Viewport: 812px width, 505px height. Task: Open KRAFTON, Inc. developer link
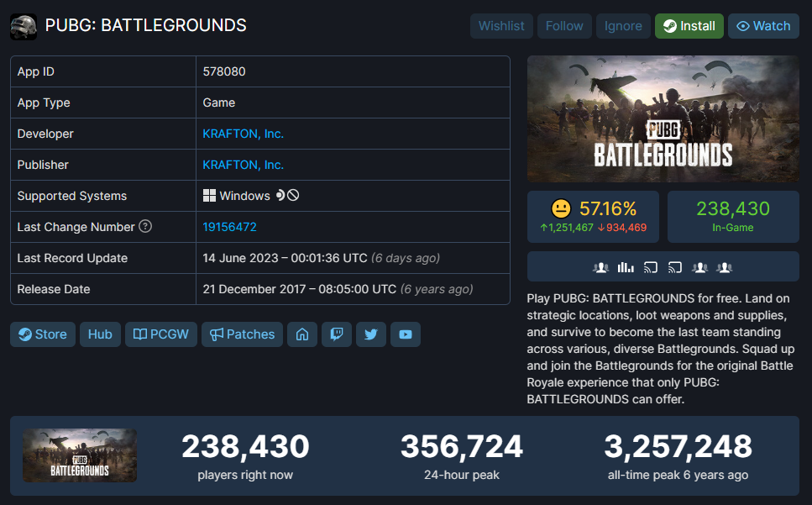[243, 134]
